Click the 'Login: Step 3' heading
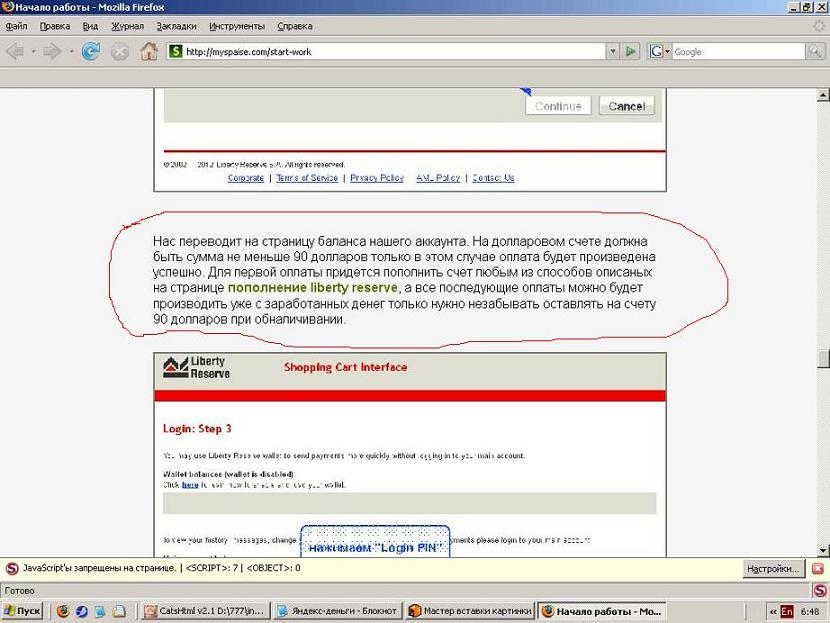Viewport: 830px width, 623px height. click(x=197, y=429)
